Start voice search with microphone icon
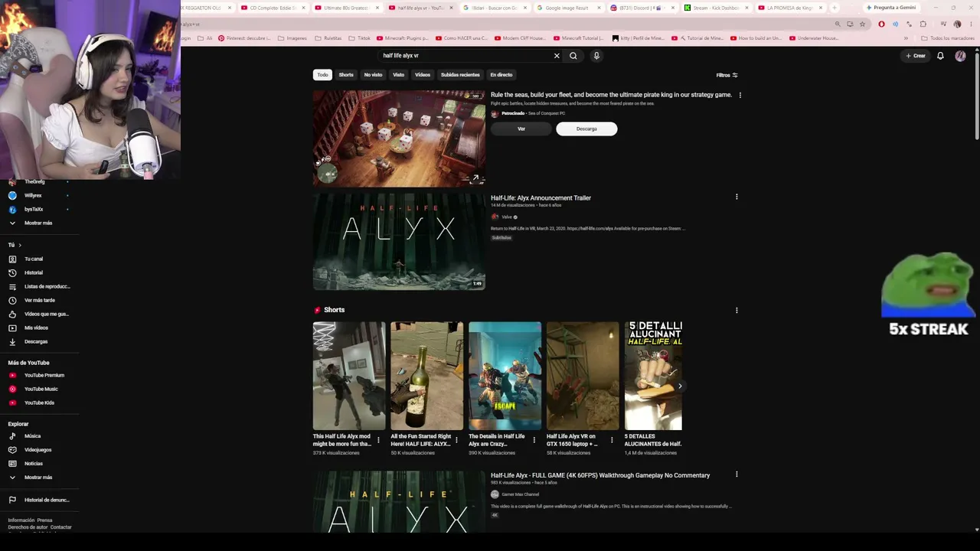Image resolution: width=980 pixels, height=551 pixels. pyautogui.click(x=596, y=56)
